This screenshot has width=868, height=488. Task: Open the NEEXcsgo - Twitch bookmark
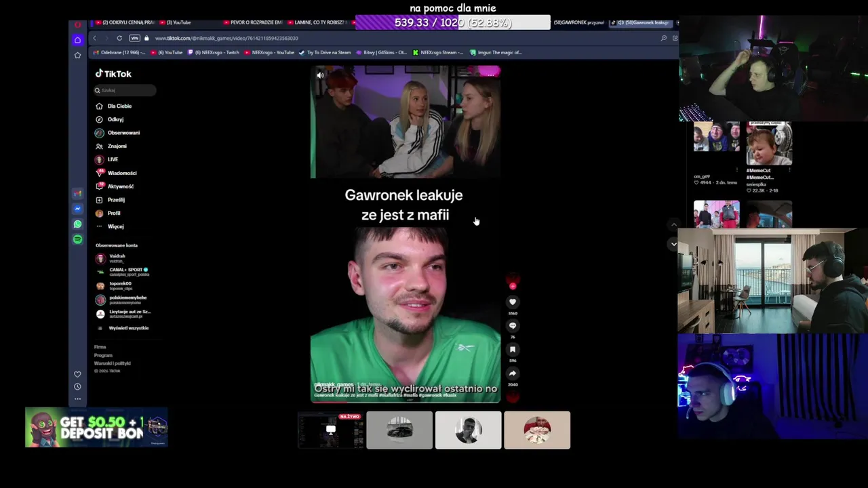point(214,52)
